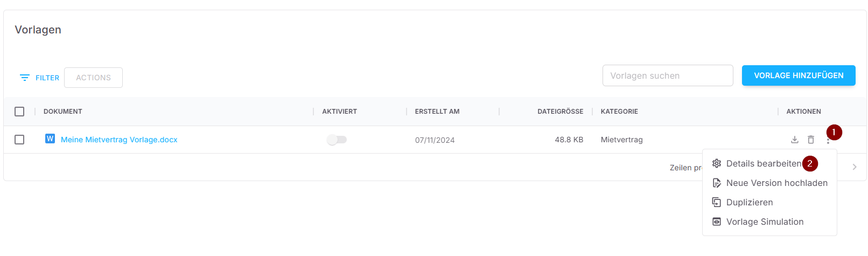This screenshot has height=256, width=868.
Task: Tick the checkbox for Meine Mietvertrag Vorlage row
Action: pos(19,140)
